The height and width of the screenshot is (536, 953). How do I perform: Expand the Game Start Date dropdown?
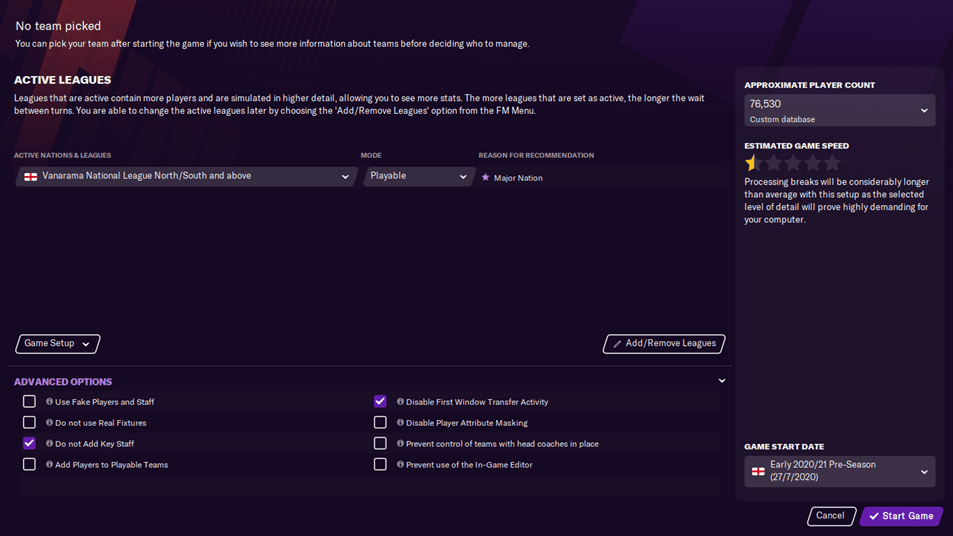click(x=839, y=471)
